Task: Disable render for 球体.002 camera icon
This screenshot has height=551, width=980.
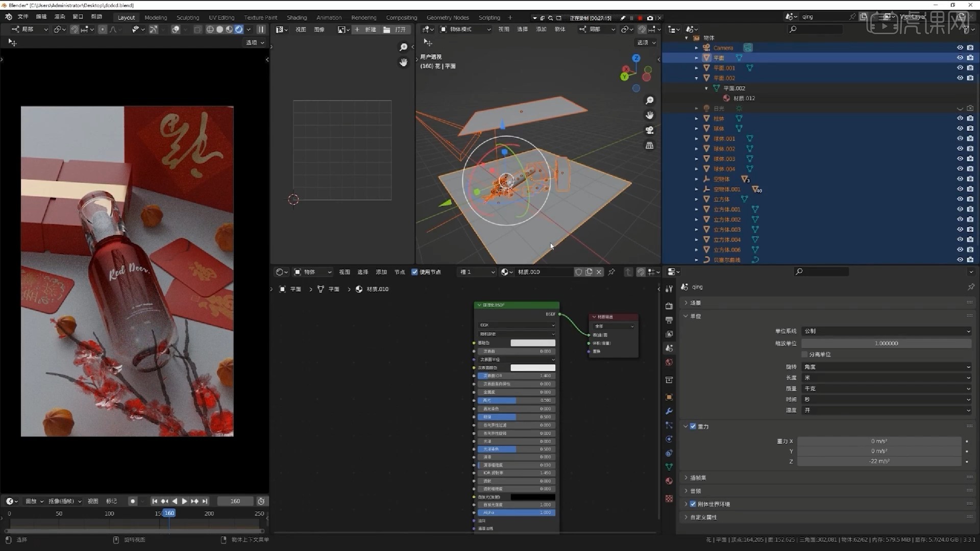Action: click(x=970, y=149)
